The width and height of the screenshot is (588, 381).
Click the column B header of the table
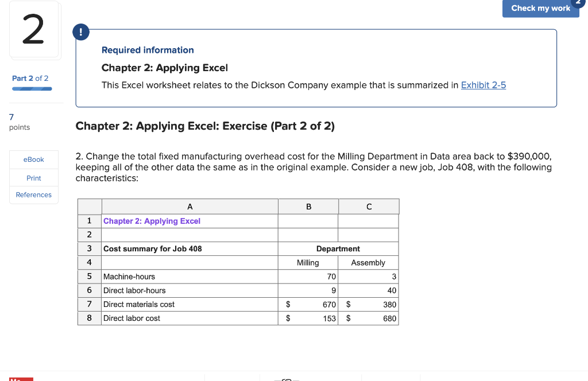click(308, 207)
